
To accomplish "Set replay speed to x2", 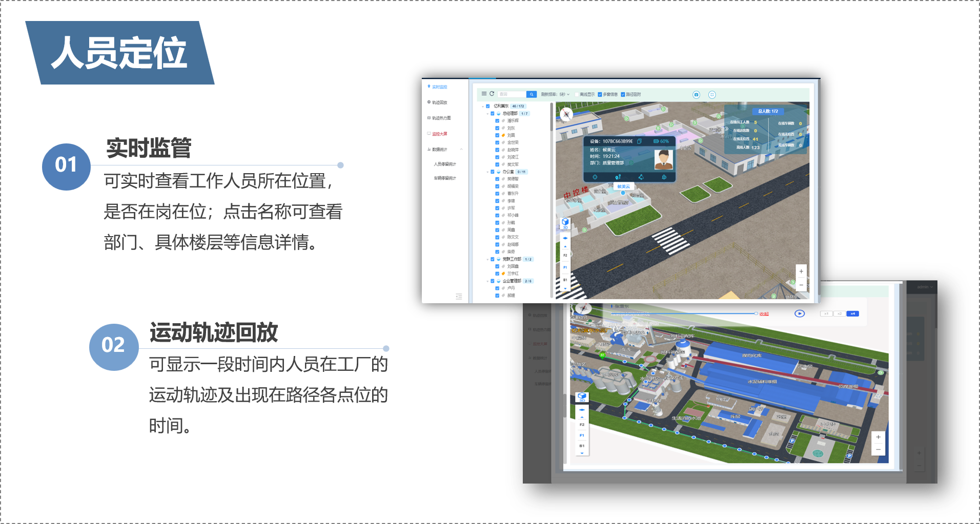I will click(x=840, y=313).
